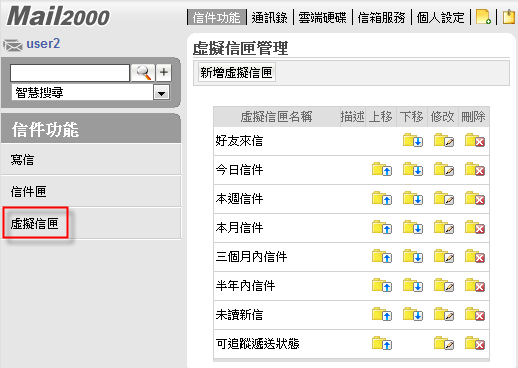
Task: Delete the 三個月內信件 folder
Action: point(475,257)
